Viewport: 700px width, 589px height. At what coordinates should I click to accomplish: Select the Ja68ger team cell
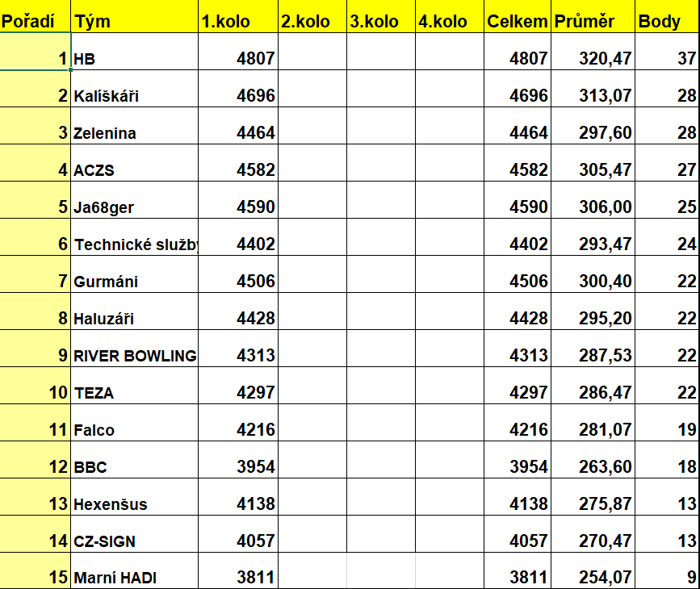[134, 207]
